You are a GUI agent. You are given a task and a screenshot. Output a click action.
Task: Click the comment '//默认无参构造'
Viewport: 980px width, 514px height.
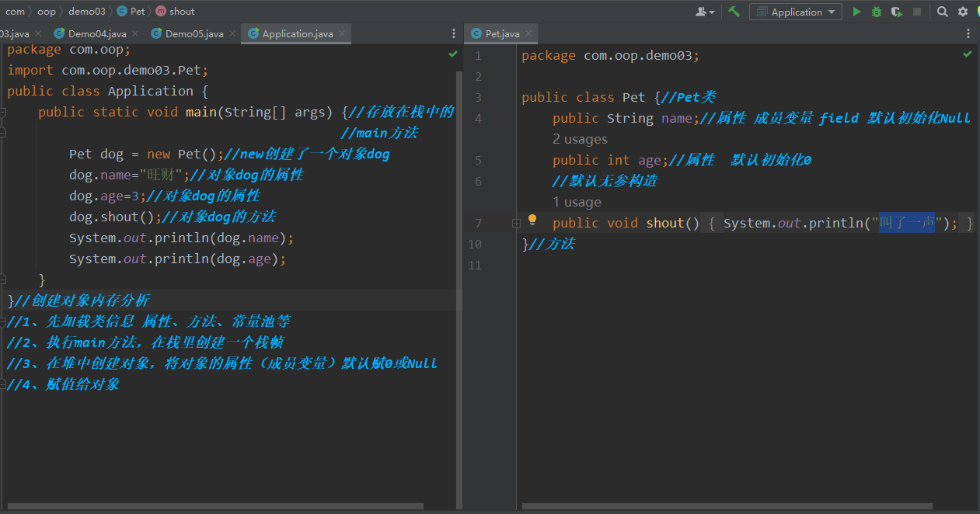point(605,182)
